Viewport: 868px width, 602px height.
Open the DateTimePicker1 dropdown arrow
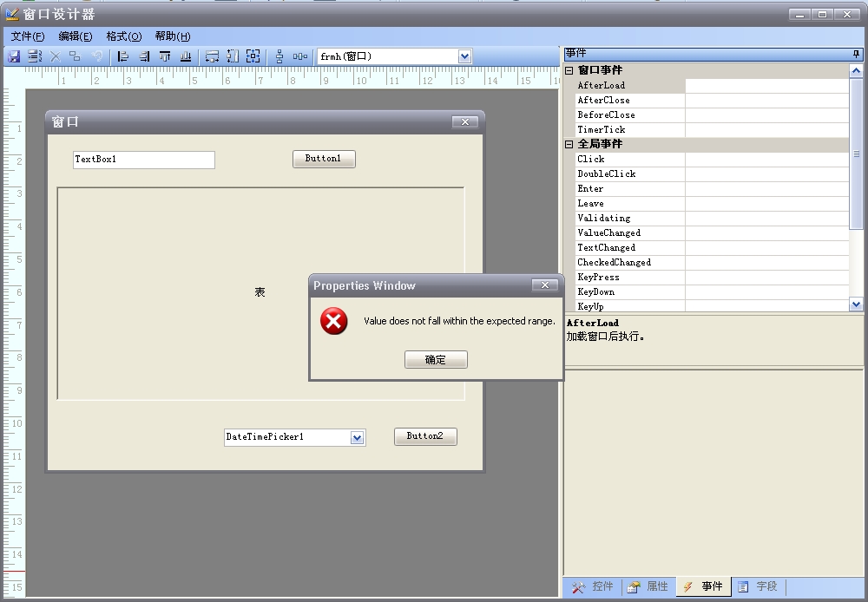pos(357,438)
